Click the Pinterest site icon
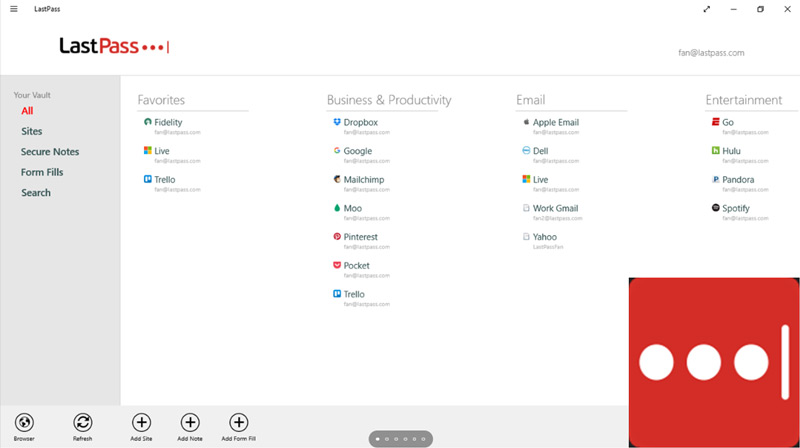Image resolution: width=800 pixels, height=448 pixels. 337,236
